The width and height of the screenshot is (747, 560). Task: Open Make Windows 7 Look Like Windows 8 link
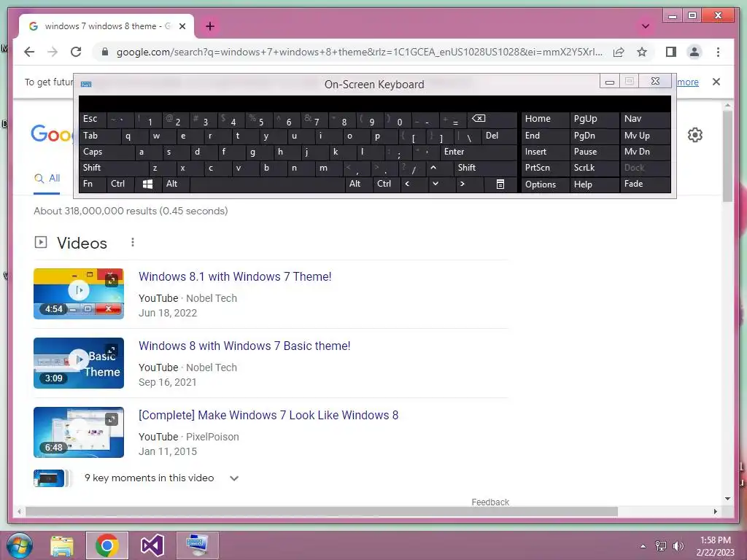pyautogui.click(x=268, y=415)
